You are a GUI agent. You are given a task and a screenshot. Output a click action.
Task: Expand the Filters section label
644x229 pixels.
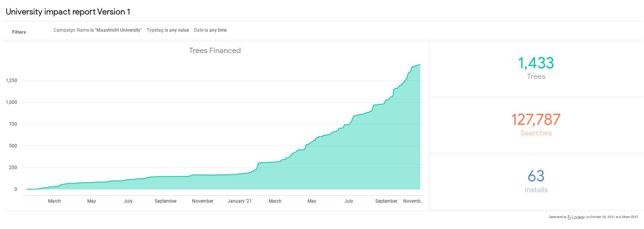[19, 32]
